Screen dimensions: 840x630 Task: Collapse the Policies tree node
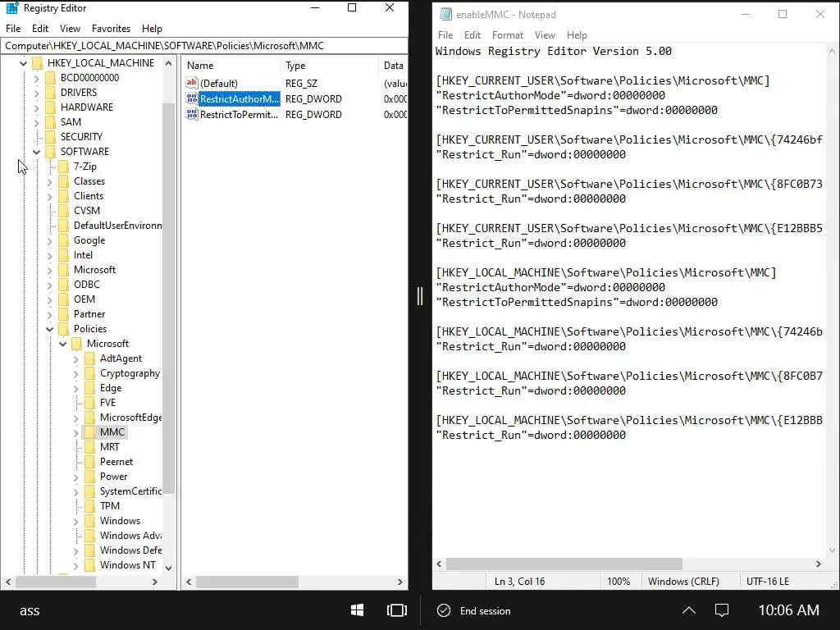pyautogui.click(x=49, y=329)
